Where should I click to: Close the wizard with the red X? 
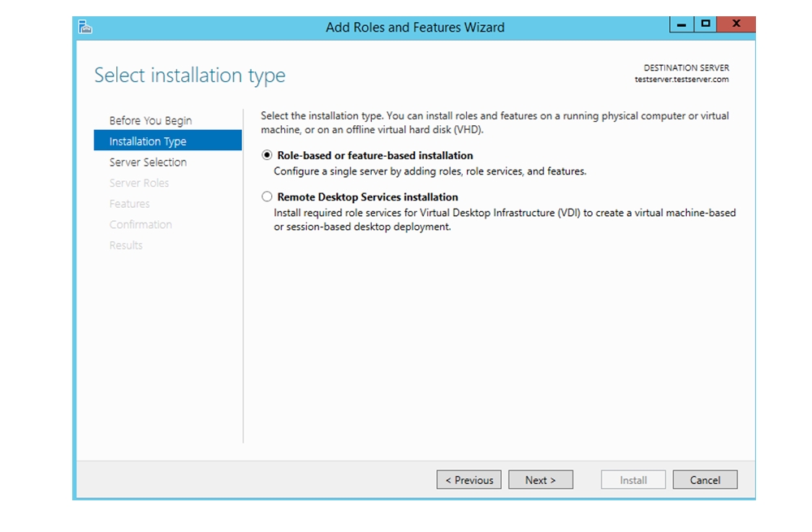click(736, 24)
